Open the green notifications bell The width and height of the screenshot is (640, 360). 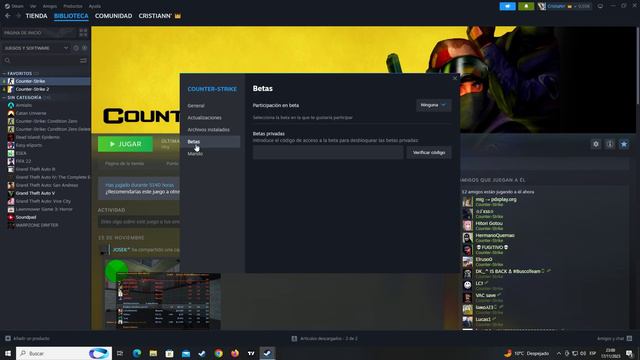(x=526, y=6)
